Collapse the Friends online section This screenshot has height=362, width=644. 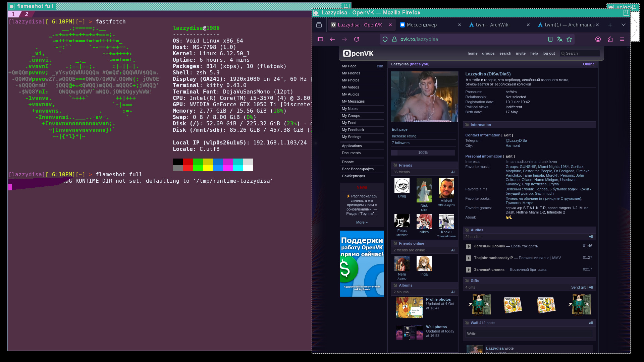[395, 243]
